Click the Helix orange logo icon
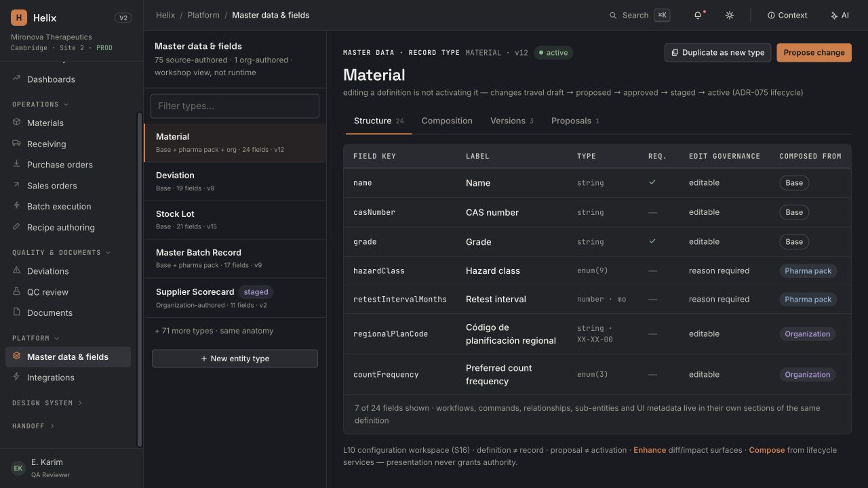This screenshot has height=488, width=868. tap(19, 18)
